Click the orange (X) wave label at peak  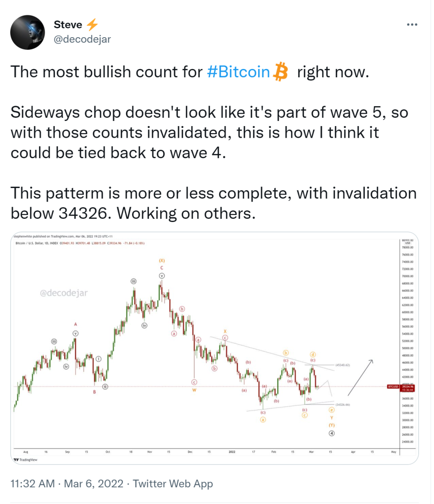click(161, 260)
